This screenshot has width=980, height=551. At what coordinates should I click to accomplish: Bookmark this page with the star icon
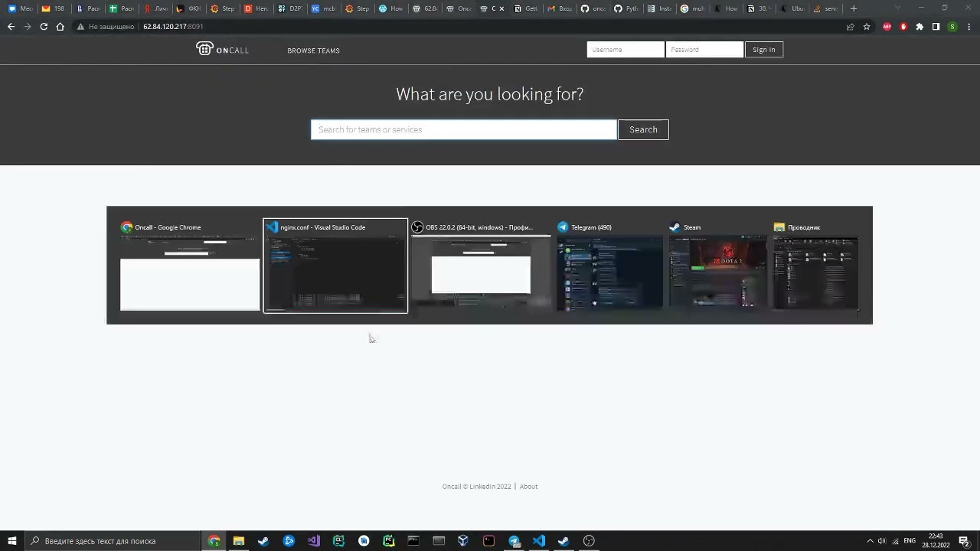click(867, 26)
